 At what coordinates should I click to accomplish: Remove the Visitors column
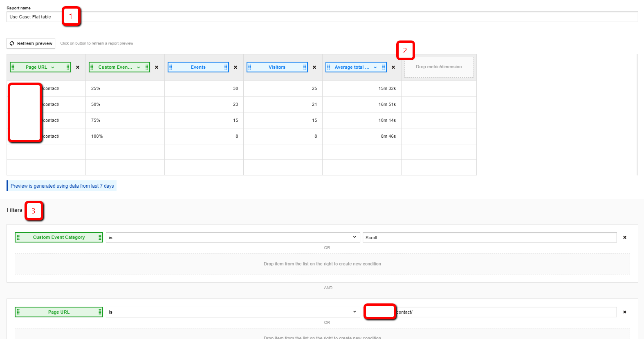click(x=314, y=67)
